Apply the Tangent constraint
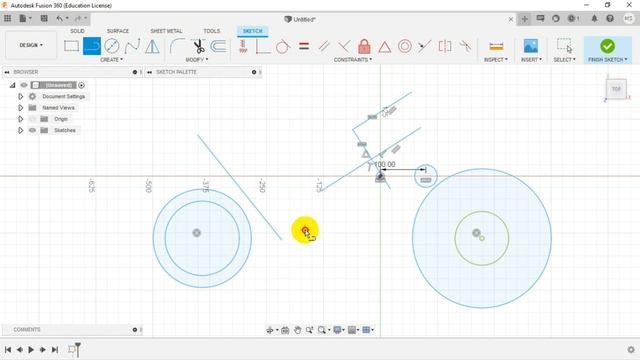 pyautogui.click(x=283, y=46)
